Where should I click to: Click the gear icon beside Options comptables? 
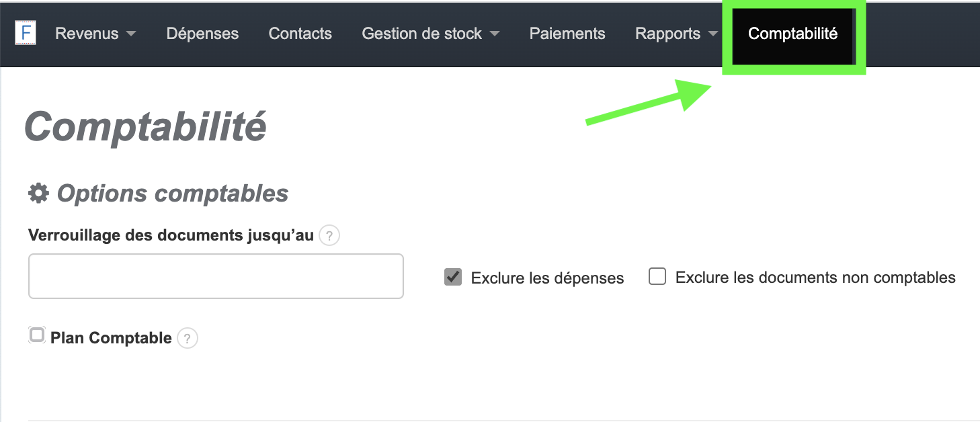tap(38, 193)
